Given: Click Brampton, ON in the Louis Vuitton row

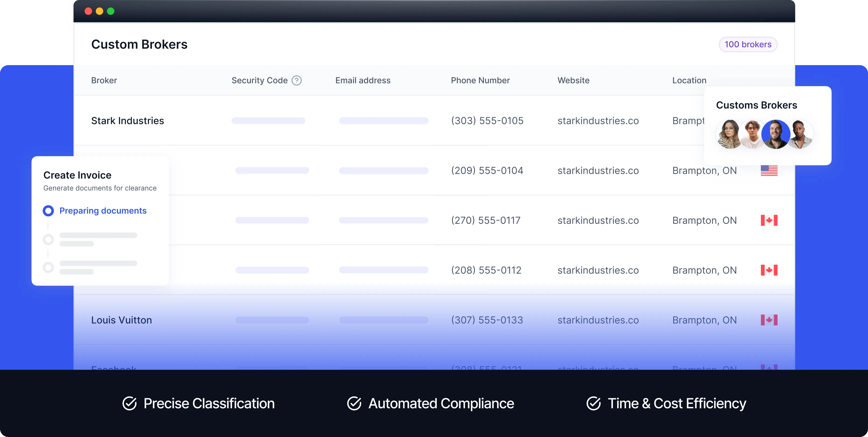Looking at the screenshot, I should click(x=704, y=320).
